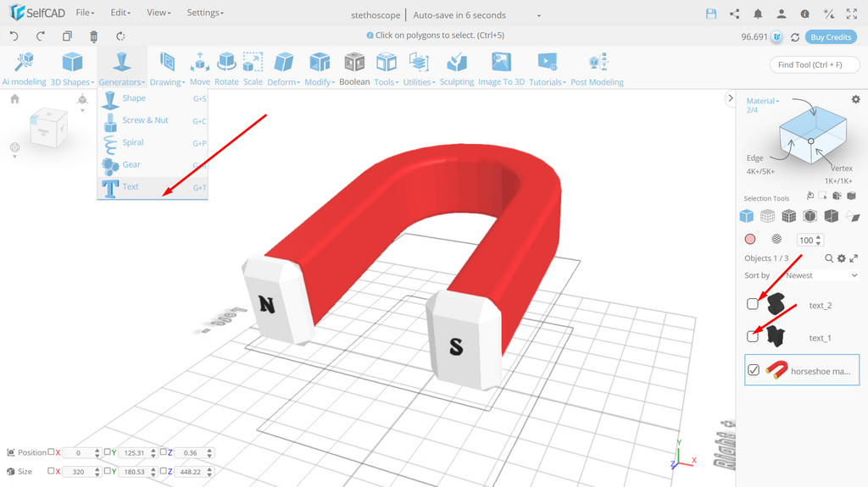
Task: Check the text_1 object checkbox
Action: click(753, 336)
